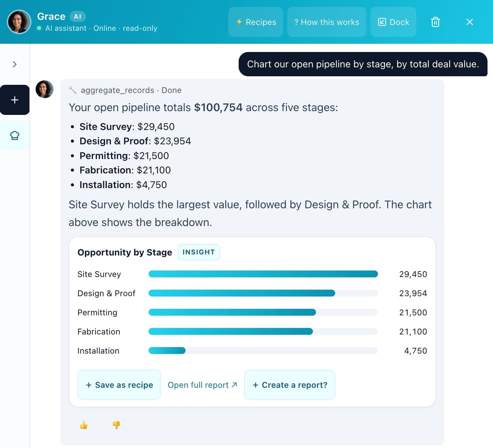Open the chef hat recipes sidebar icon
Image resolution: width=493 pixels, height=448 pixels.
[x=15, y=135]
